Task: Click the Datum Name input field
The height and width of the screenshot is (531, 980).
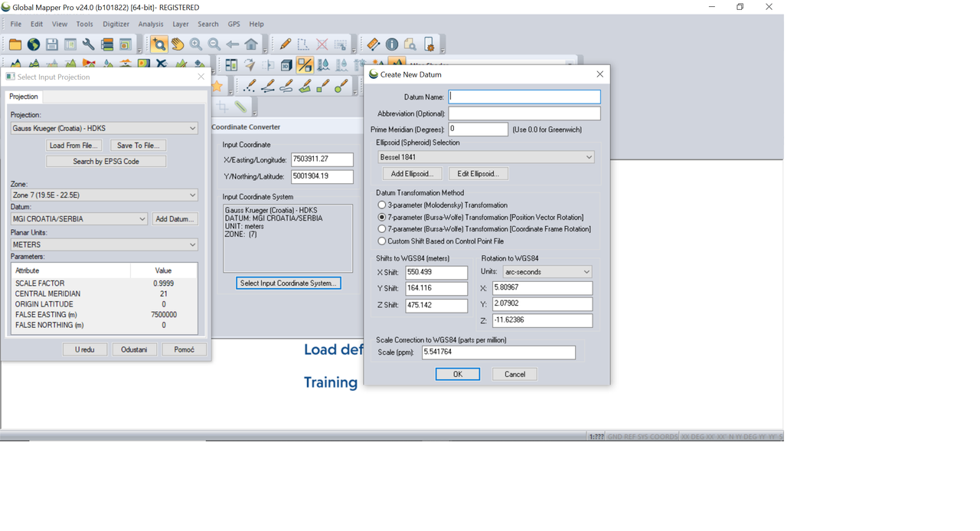Action: pyautogui.click(x=524, y=97)
